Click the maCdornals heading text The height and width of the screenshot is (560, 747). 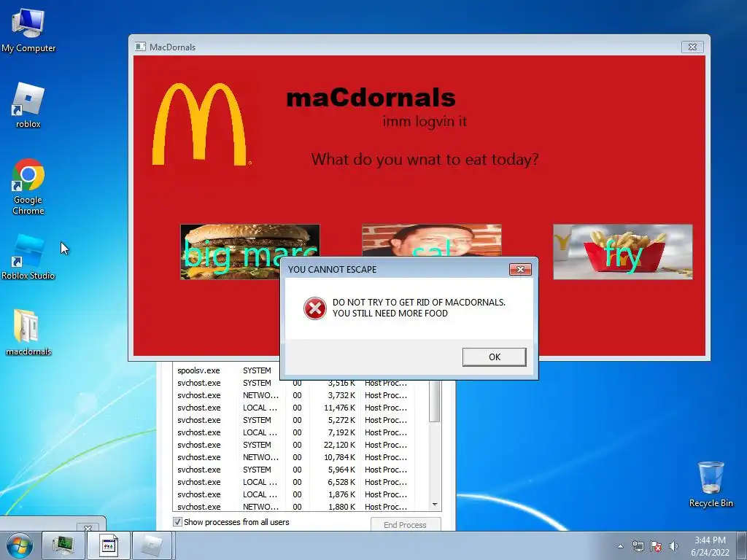pyautogui.click(x=371, y=98)
